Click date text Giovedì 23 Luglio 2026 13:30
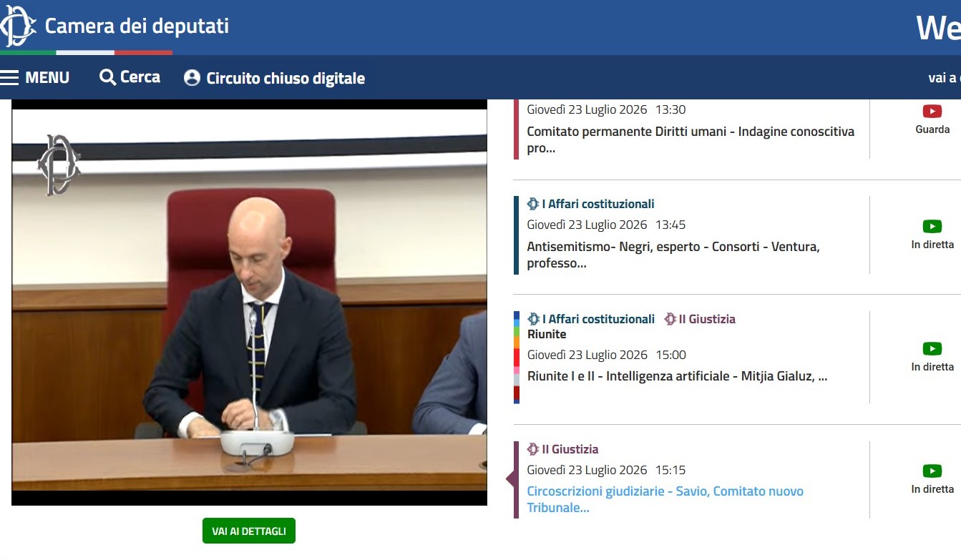Image resolution: width=961 pixels, height=560 pixels. coord(606,109)
